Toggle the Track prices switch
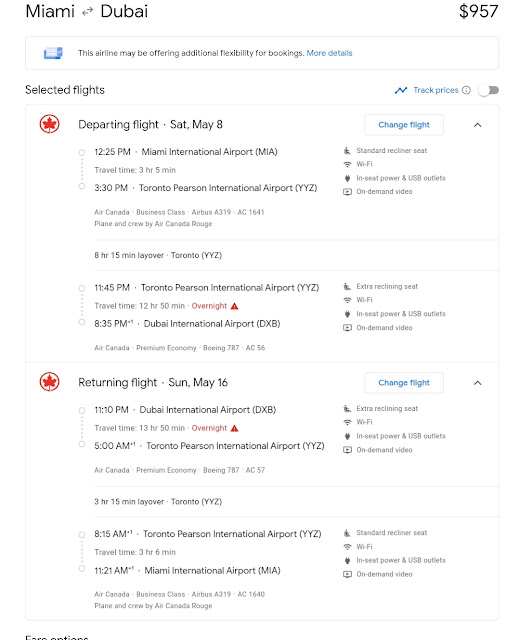 489,90
